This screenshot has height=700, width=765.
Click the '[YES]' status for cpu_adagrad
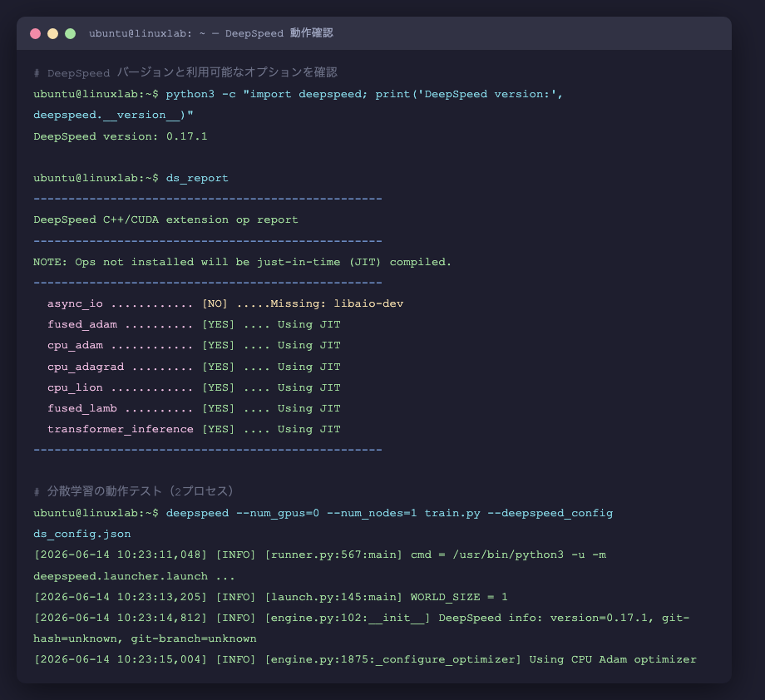[x=218, y=367]
